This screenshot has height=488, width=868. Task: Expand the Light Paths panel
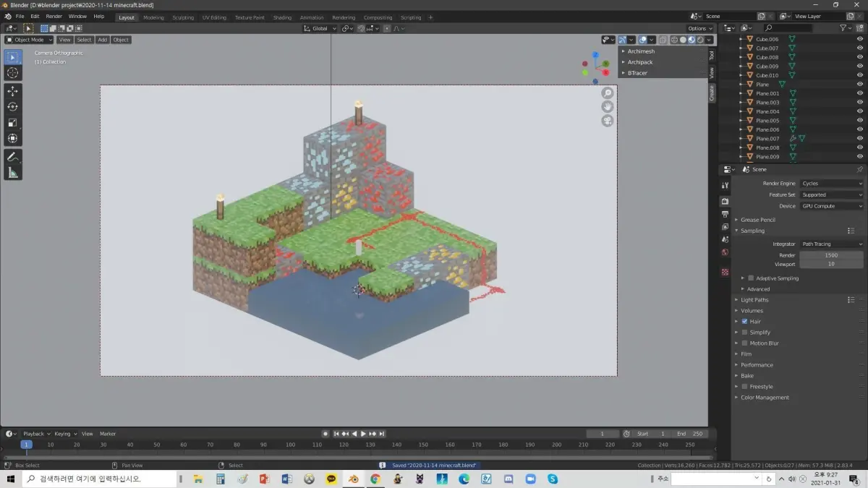tap(754, 299)
